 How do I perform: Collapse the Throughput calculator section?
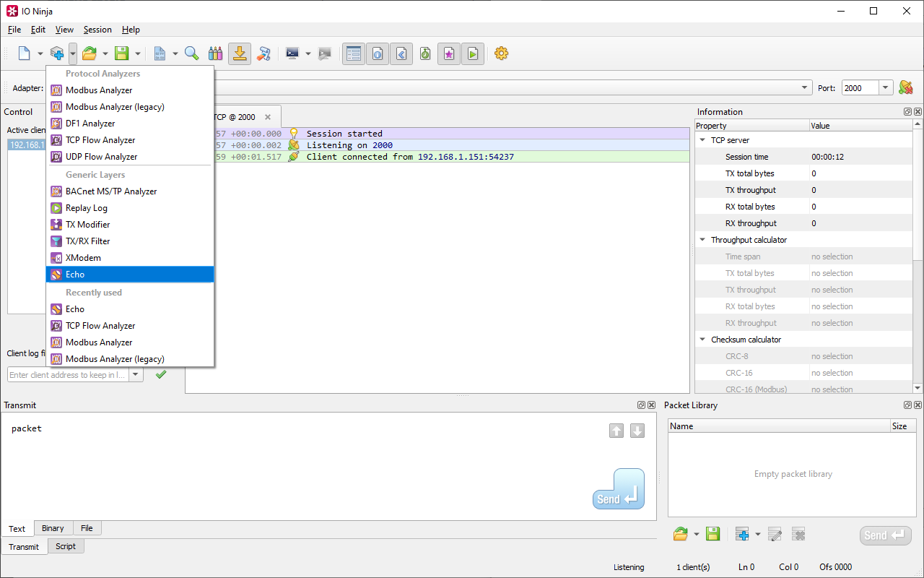(702, 240)
